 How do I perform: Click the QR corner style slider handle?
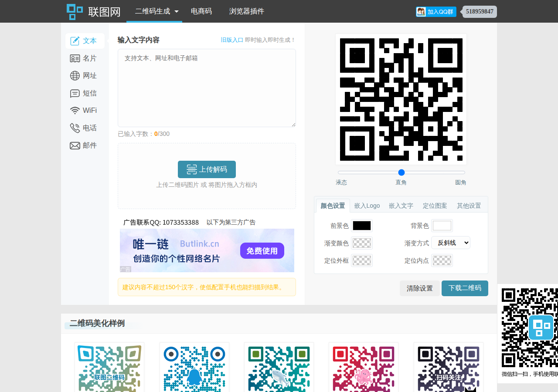click(x=401, y=172)
